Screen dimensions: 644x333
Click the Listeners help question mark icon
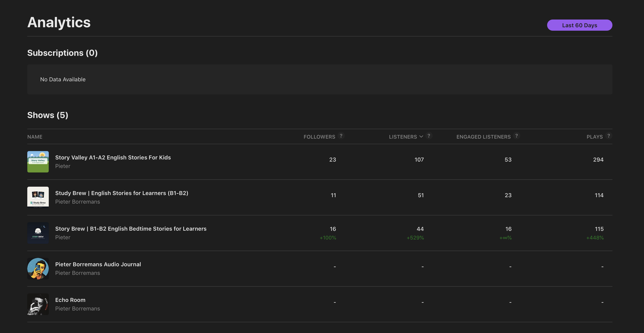[x=429, y=136]
